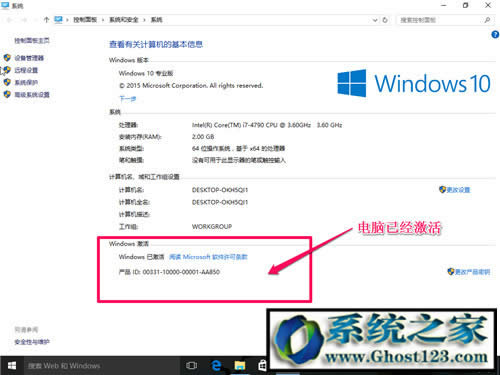Click the search magnifier icon

pos(487,20)
